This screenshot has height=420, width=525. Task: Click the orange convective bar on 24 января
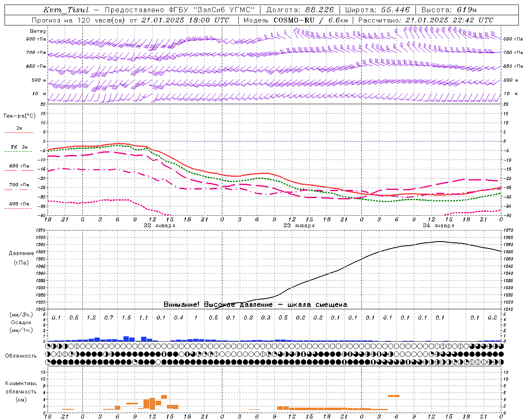pyautogui.click(x=394, y=396)
